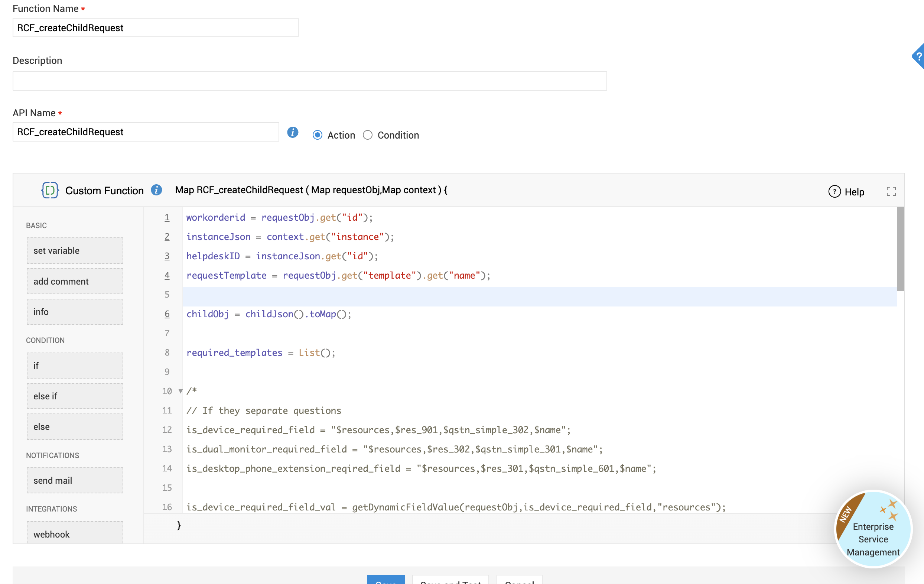The height and width of the screenshot is (584, 924).
Task: Select the Condition radio button
Action: tap(367, 135)
